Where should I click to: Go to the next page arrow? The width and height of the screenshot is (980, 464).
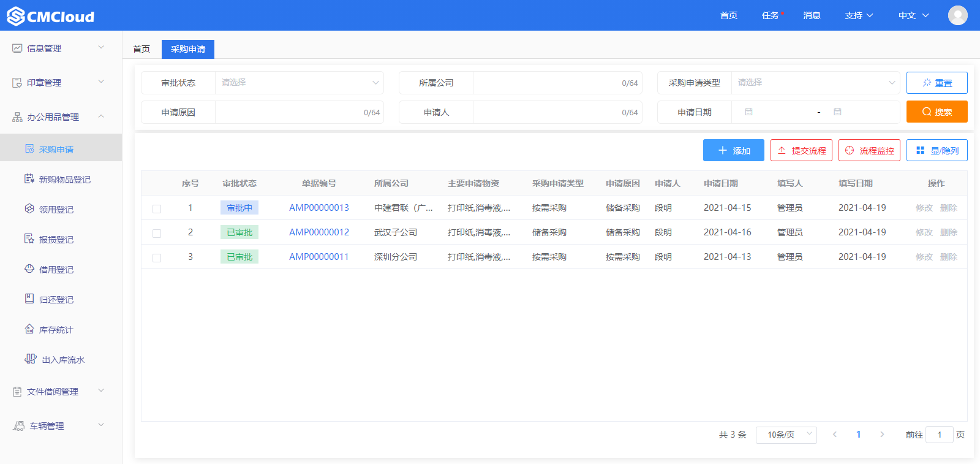pyautogui.click(x=882, y=435)
